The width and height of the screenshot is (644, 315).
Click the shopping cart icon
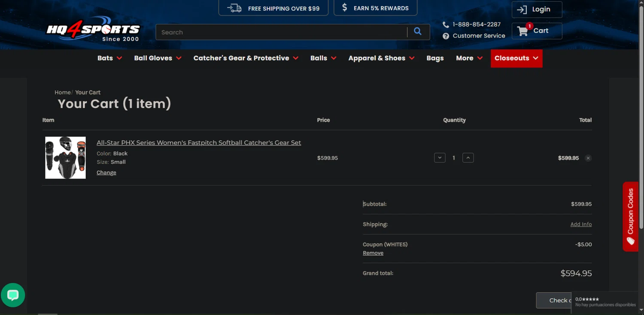click(x=522, y=31)
